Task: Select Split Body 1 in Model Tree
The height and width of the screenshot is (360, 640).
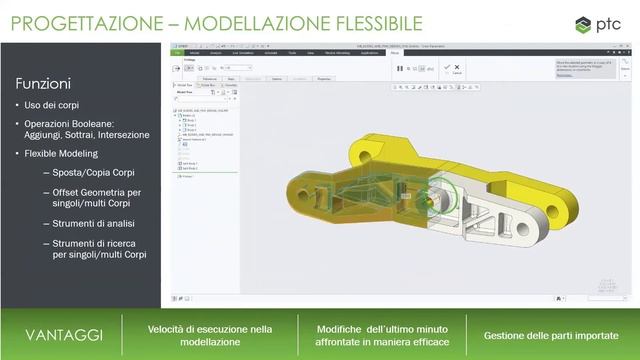Action: (188, 164)
